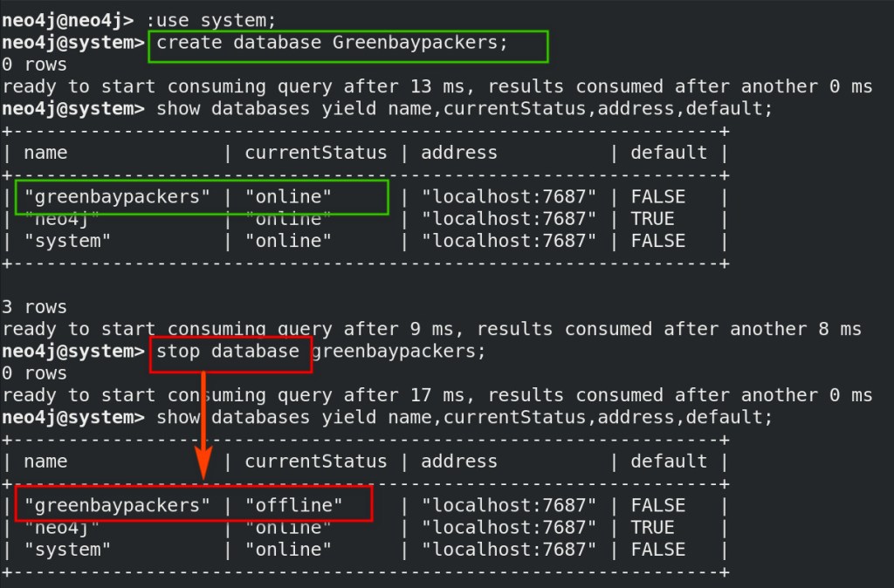Click "system" database name in the lower table

68,550
